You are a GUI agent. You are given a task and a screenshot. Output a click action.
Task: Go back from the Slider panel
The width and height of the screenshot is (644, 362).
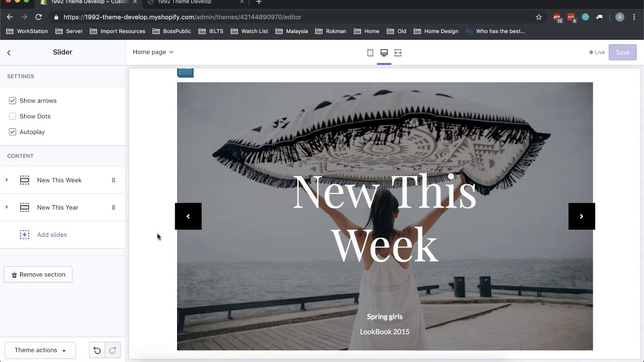point(9,52)
